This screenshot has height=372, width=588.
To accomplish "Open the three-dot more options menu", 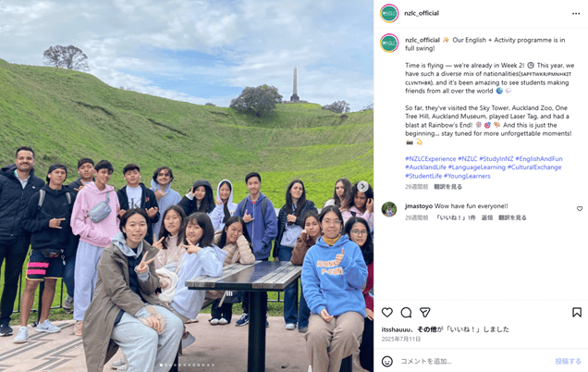I will pos(576,14).
